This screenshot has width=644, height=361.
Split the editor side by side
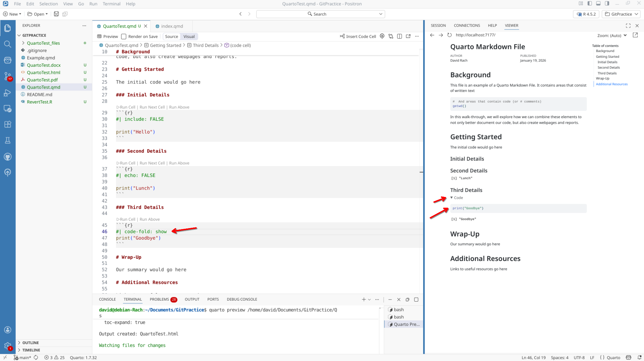tap(399, 37)
